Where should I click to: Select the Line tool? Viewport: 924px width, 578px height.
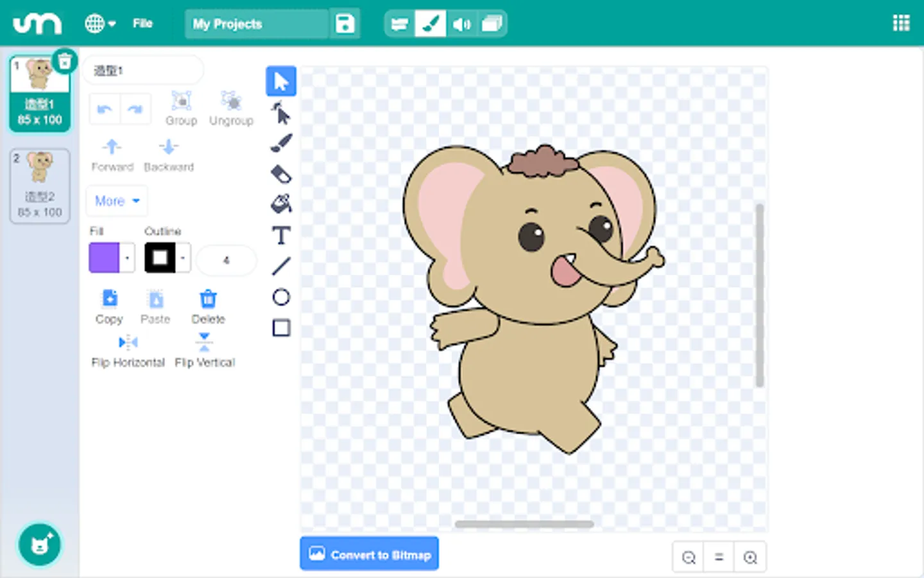coord(281,266)
